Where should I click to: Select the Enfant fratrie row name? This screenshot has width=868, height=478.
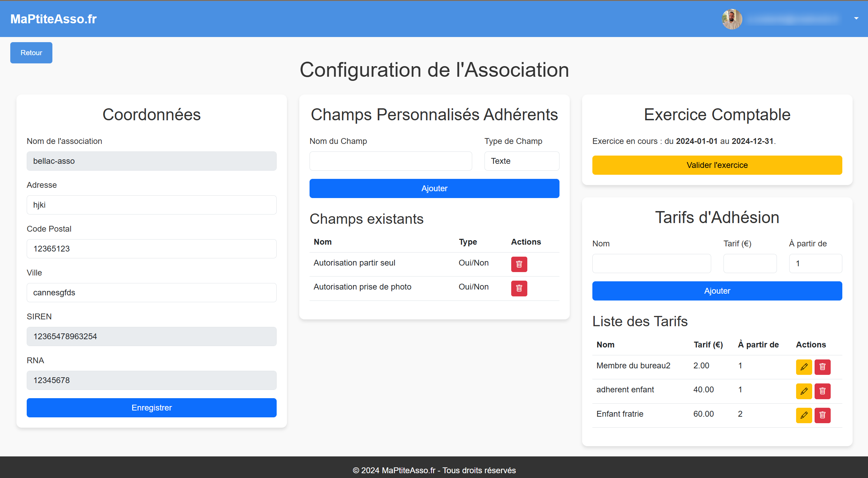[x=620, y=414]
